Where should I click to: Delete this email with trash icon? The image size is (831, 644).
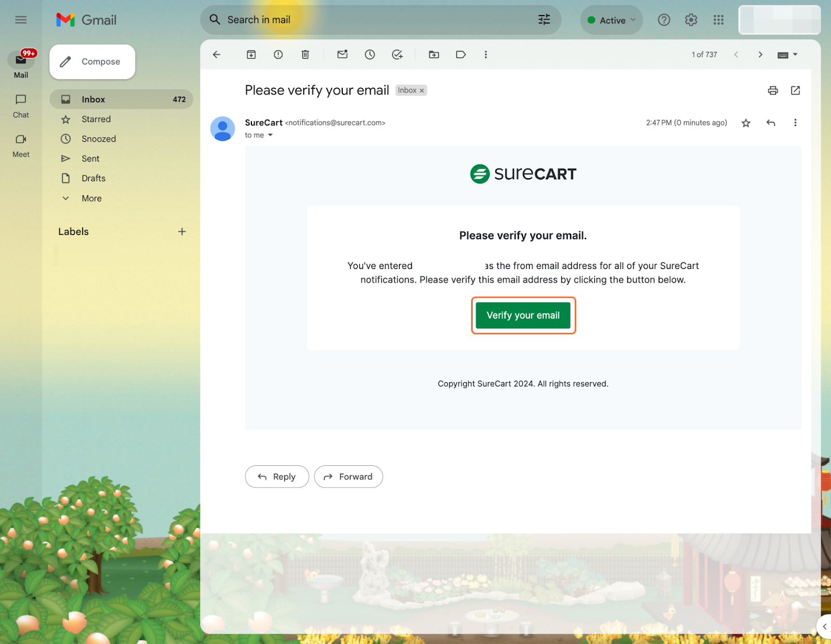coord(305,55)
